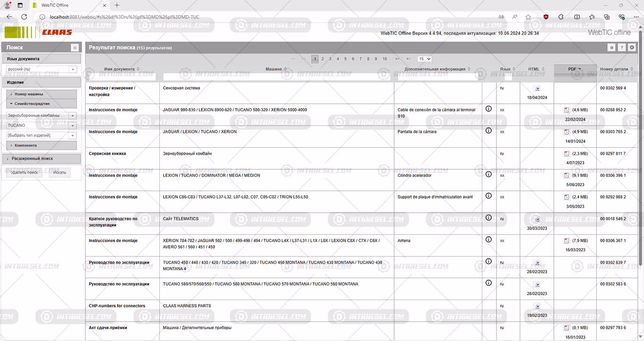Image resolution: width=644 pixels, height=341 pixels.
Task: Open PDF icon for Support de plaque row
Action: tap(566, 197)
